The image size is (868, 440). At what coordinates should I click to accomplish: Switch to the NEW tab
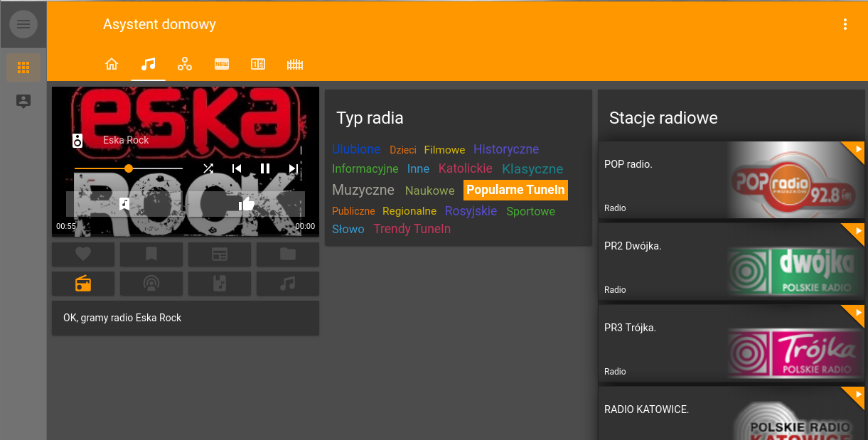click(222, 64)
